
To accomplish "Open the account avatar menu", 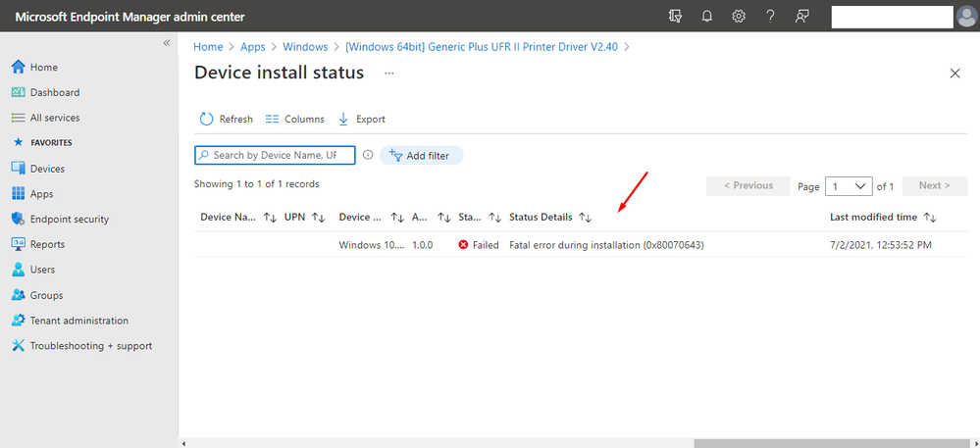I will [967, 17].
